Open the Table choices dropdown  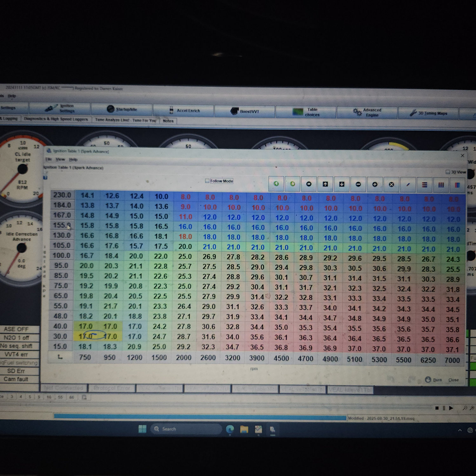pos(306,112)
